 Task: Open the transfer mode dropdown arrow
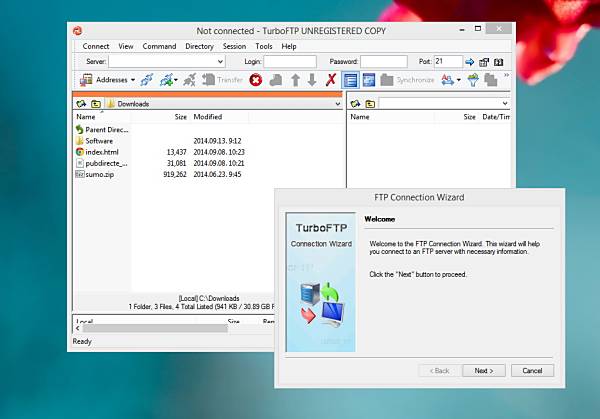click(458, 80)
